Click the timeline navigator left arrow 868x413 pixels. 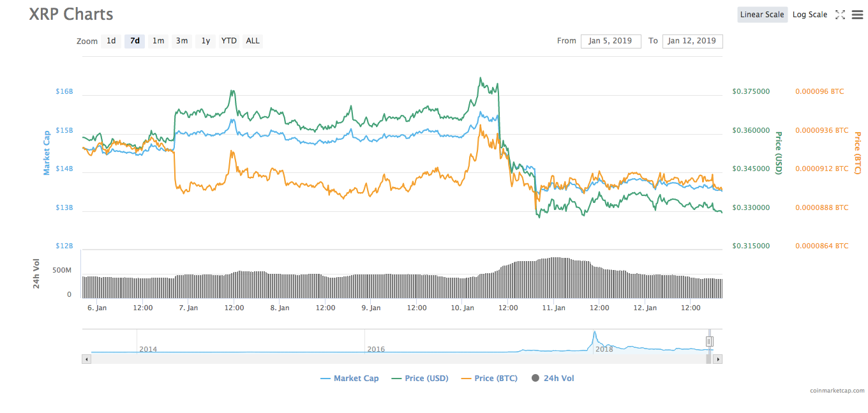tap(86, 359)
